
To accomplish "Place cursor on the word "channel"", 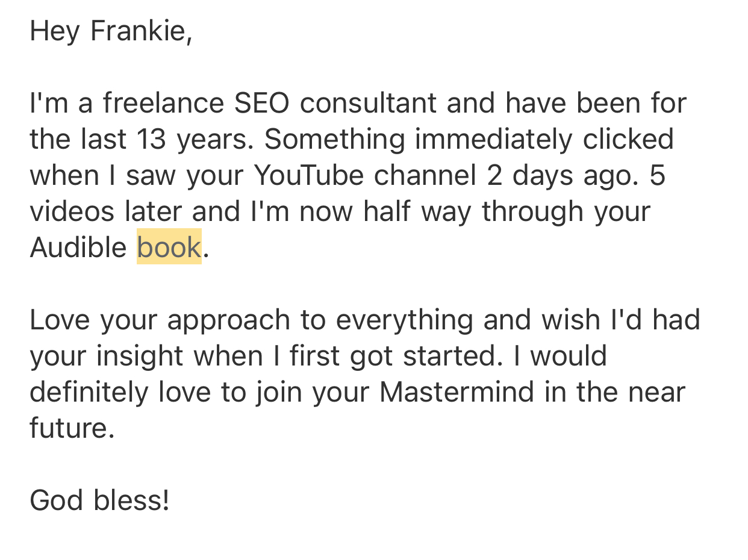I will tap(425, 175).
